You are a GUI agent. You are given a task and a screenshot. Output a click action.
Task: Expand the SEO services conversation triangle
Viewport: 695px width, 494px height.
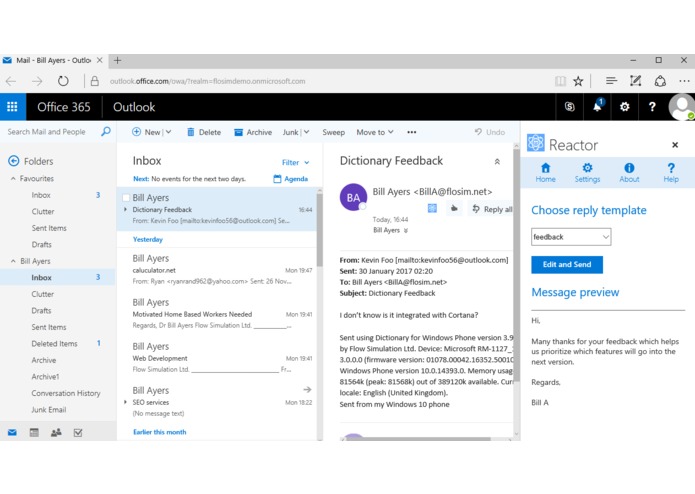125,402
